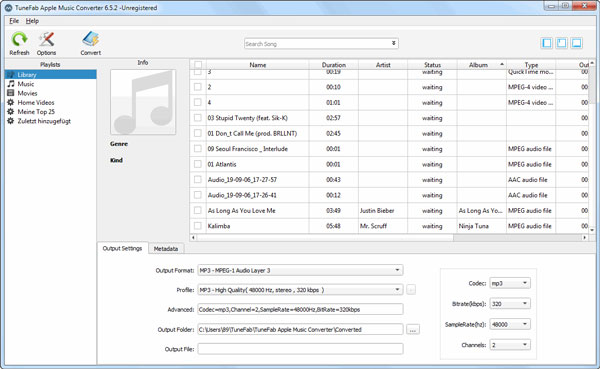Select the Kalimba song name

click(219, 226)
